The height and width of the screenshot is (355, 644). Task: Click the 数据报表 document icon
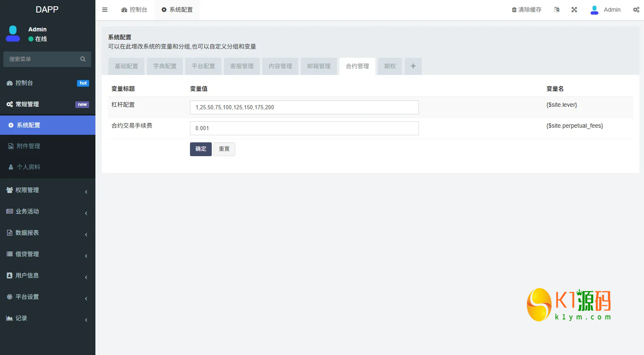point(10,233)
